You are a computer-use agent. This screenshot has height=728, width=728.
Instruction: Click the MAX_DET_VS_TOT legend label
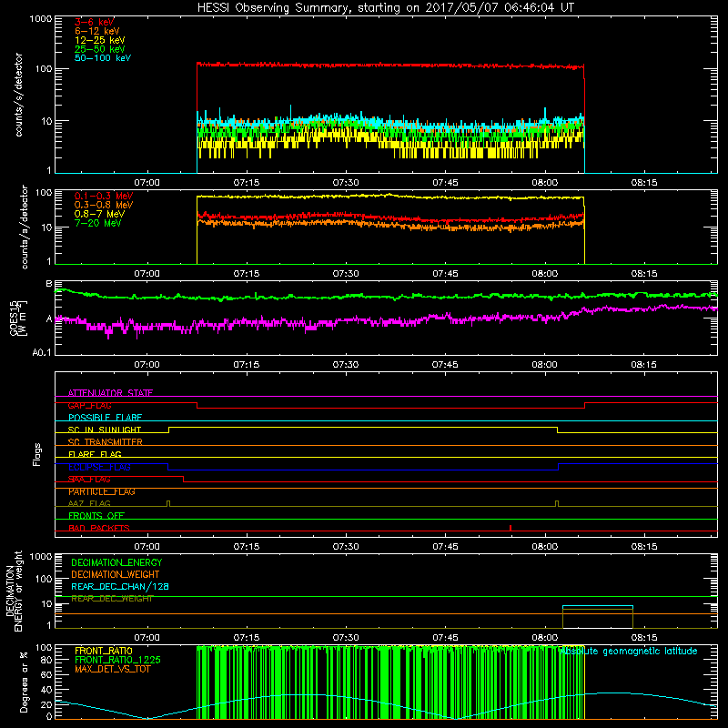(112, 669)
